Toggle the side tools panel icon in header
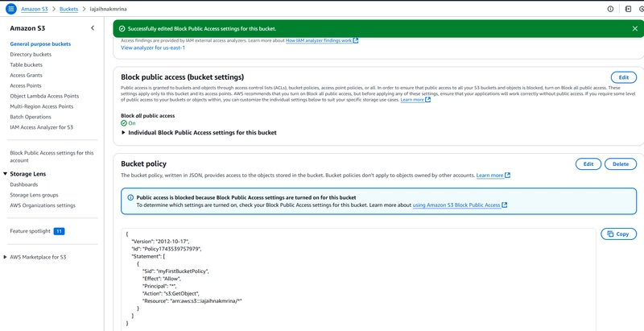The width and height of the screenshot is (644, 331). pyautogui.click(x=628, y=9)
